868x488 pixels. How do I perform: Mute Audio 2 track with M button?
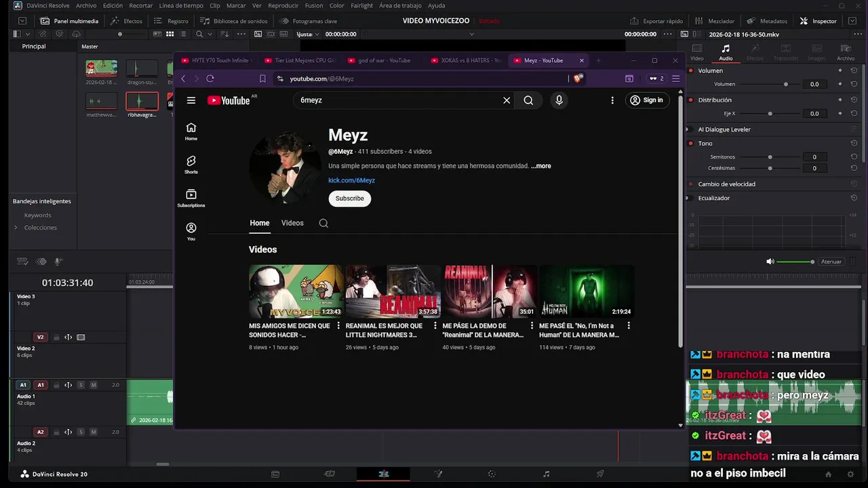(94, 432)
